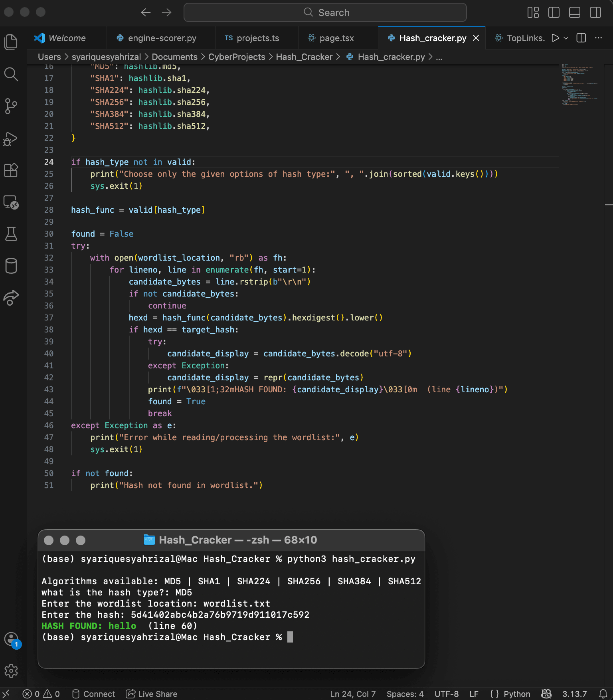Screen dimensions: 613x700
Task: Click the top Search command bar
Action: (325, 12)
